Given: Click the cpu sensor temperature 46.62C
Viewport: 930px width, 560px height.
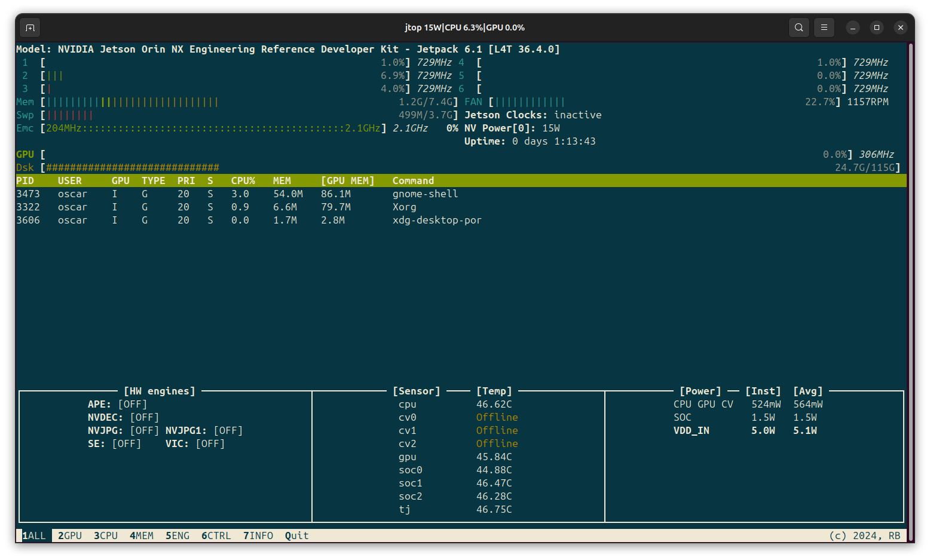Looking at the screenshot, I should click(494, 404).
